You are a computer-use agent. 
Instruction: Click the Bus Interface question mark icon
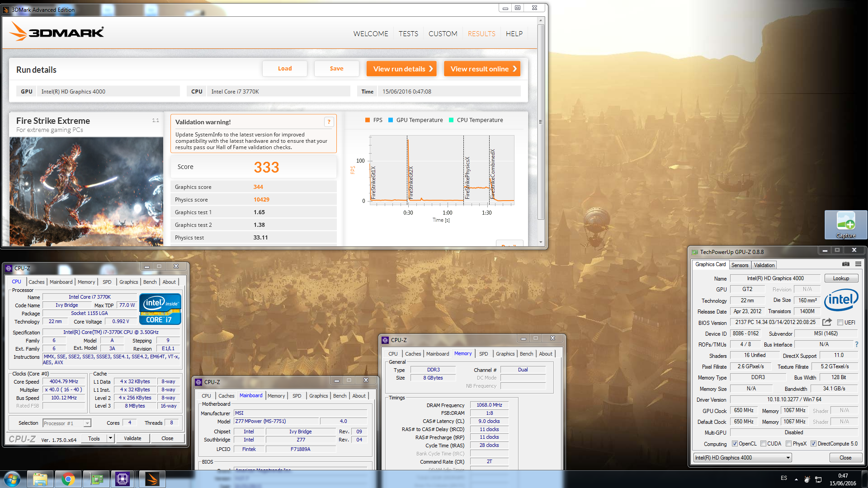pos(857,344)
